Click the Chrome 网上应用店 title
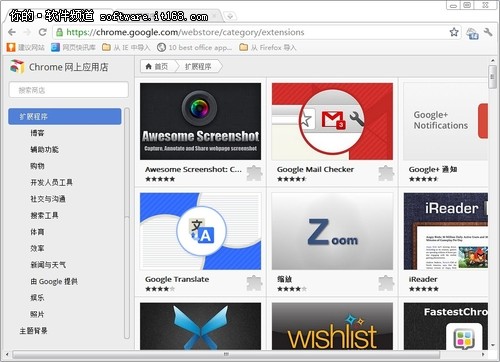 [68, 67]
